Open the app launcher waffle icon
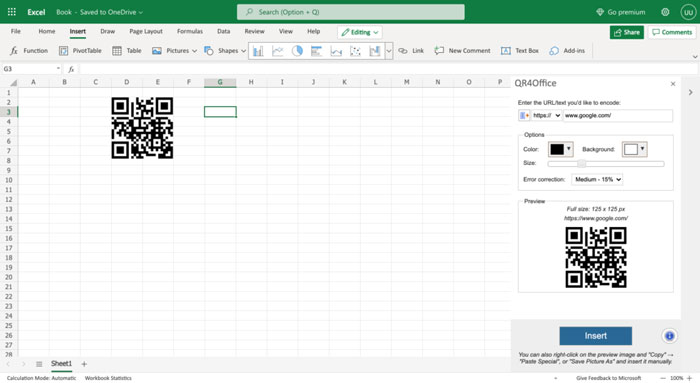The height and width of the screenshot is (383, 700). pos(12,12)
